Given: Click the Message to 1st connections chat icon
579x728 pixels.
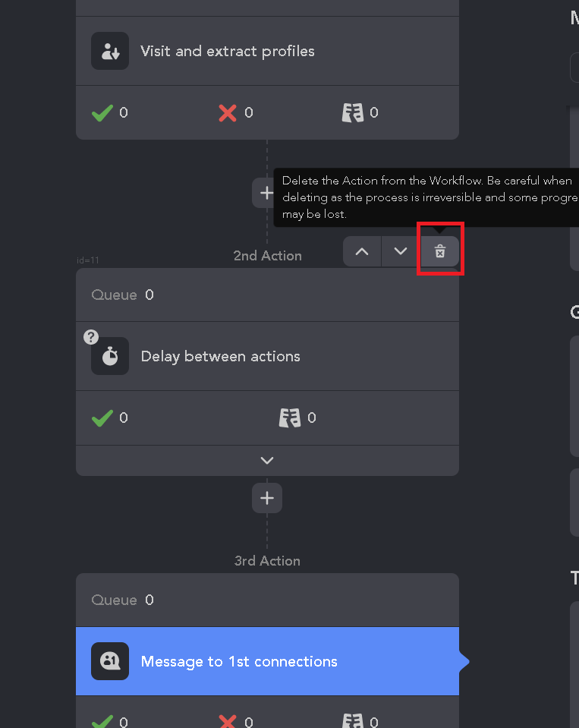Looking at the screenshot, I should 110,661.
